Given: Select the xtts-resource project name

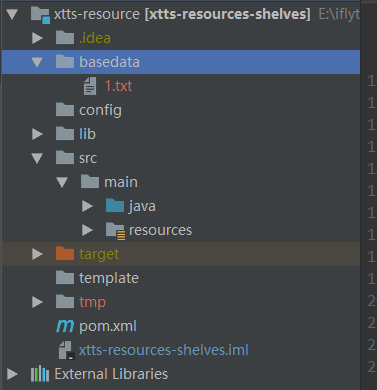Looking at the screenshot, I should click(x=97, y=14).
